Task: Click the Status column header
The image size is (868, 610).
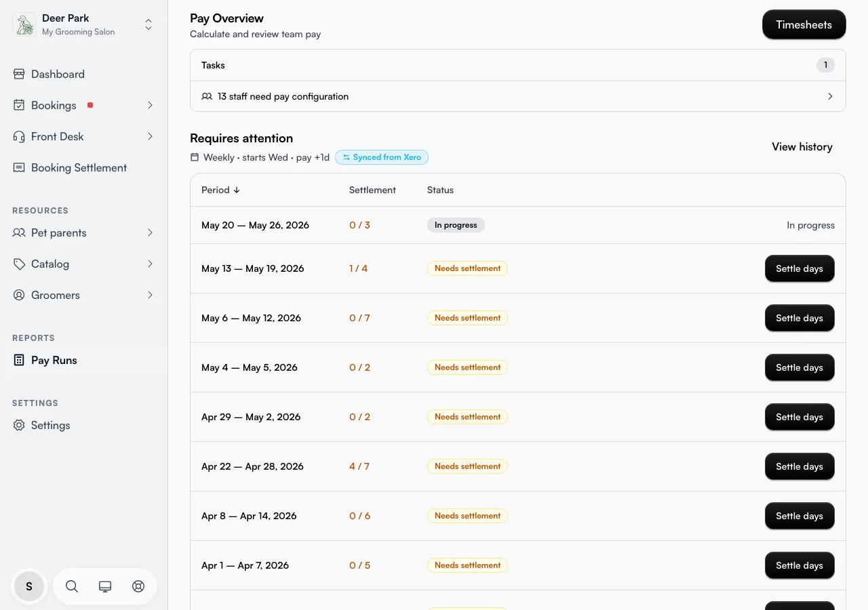Action: (x=440, y=190)
